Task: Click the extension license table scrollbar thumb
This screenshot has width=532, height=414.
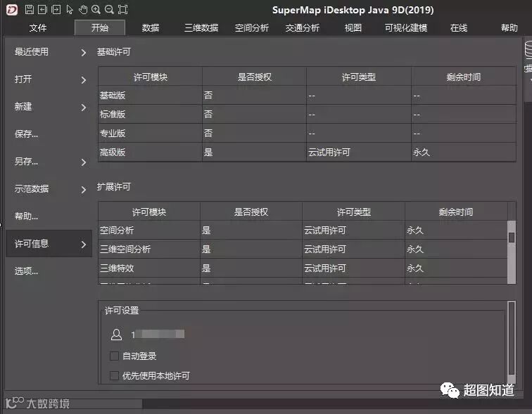Action: coord(512,238)
